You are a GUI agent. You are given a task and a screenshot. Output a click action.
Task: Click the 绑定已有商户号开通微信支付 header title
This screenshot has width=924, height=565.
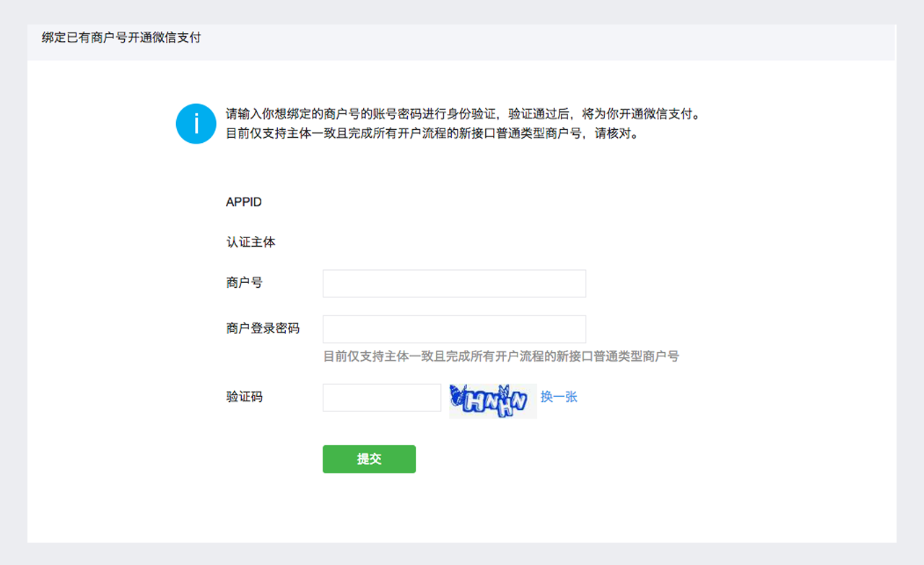tap(121, 38)
